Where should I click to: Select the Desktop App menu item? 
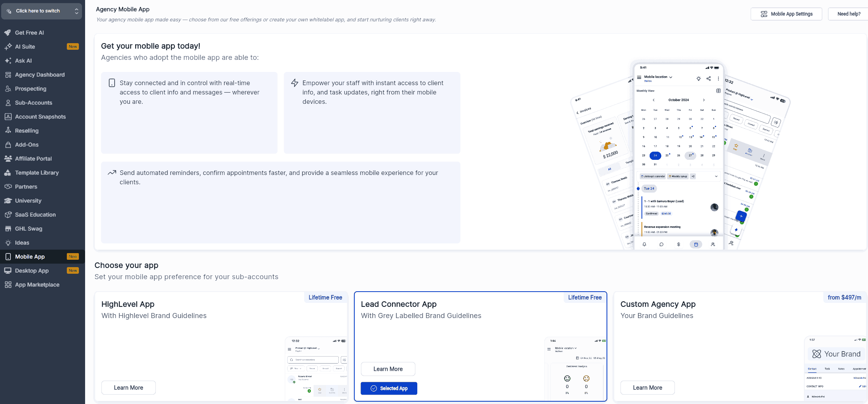(42, 271)
